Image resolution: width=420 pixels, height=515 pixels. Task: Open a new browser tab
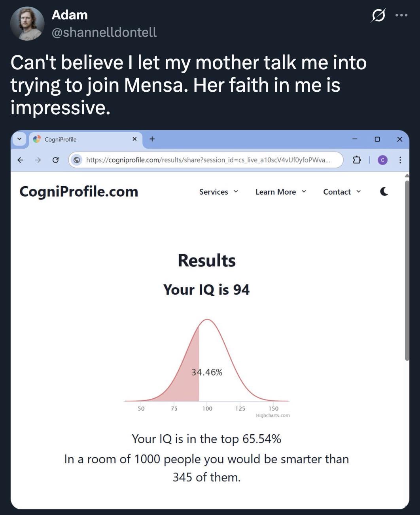[152, 139]
